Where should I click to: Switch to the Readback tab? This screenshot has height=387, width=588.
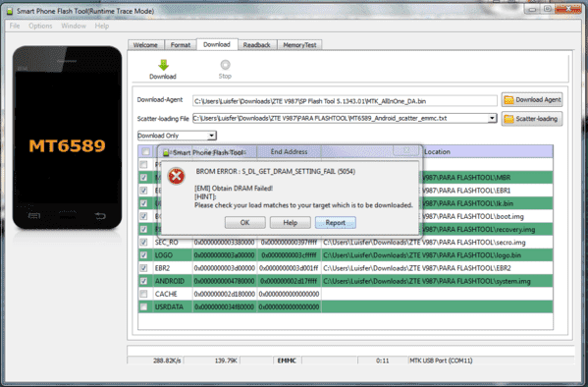(257, 45)
